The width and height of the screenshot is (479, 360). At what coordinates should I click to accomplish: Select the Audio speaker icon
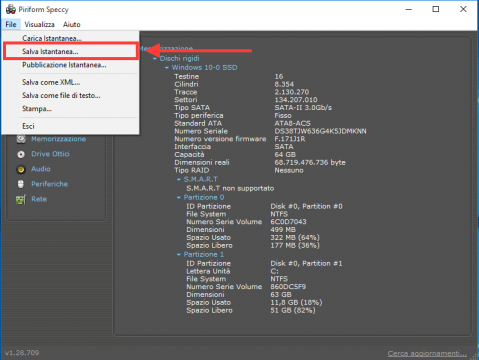[21, 169]
